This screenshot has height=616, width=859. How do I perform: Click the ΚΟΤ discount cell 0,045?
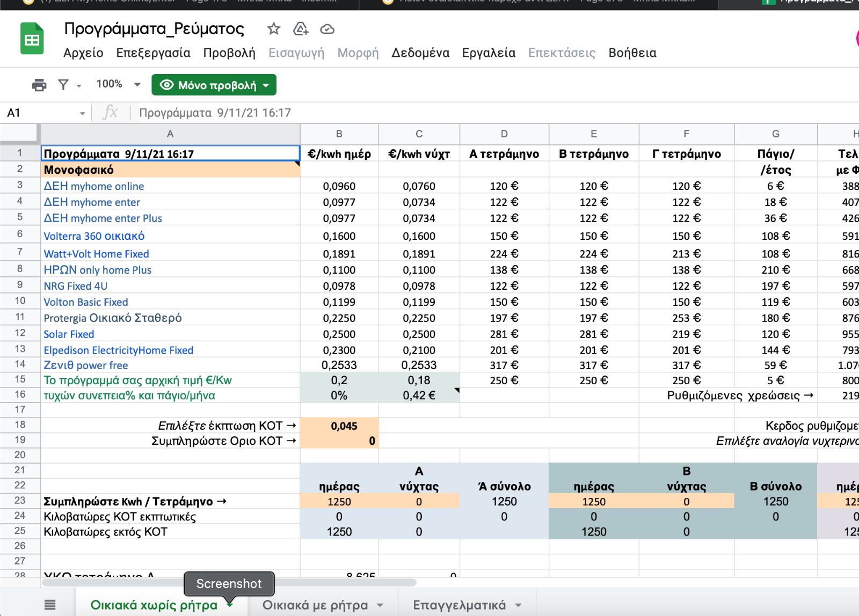[x=339, y=426]
